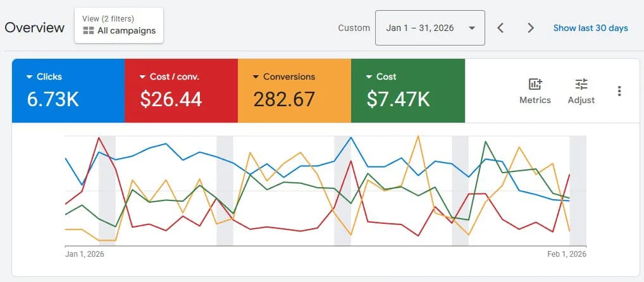The image size is (644, 282).
Task: Open the Metrics chart icon
Action: [x=535, y=84]
